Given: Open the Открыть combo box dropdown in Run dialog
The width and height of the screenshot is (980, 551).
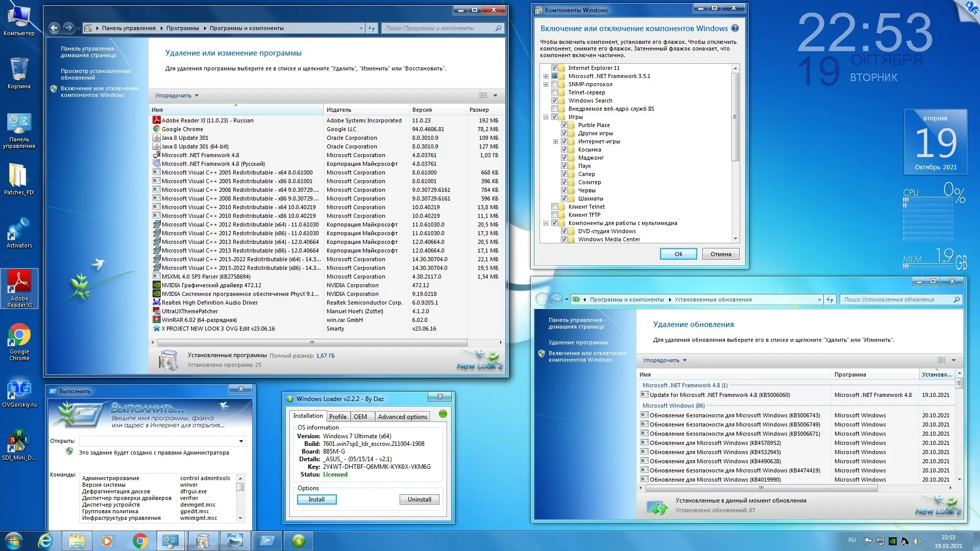Looking at the screenshot, I should [x=240, y=441].
